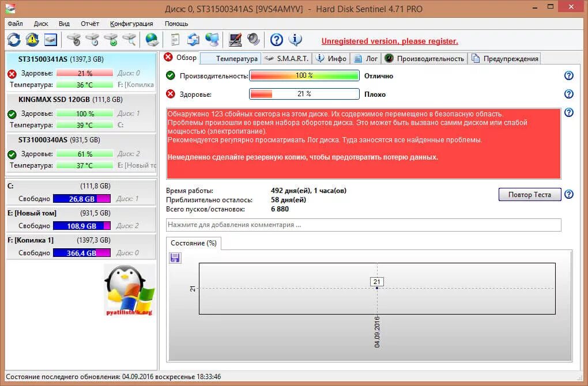Click the comment field Нажмите для добавления комментария
Image resolution: width=588 pixels, height=386 pixels.
363,225
